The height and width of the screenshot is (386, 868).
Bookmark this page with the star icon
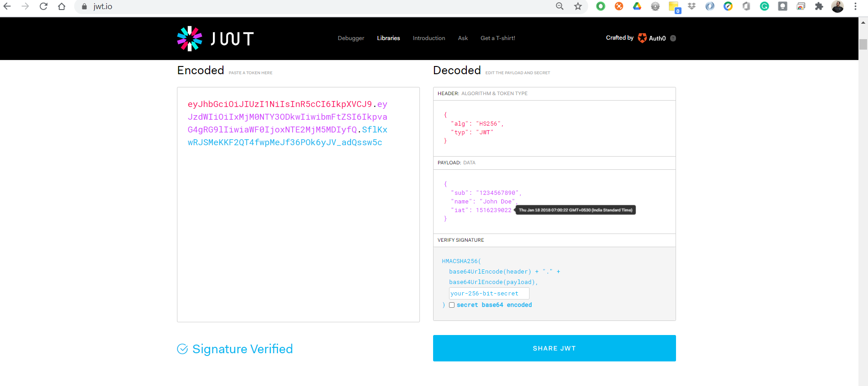(x=578, y=6)
